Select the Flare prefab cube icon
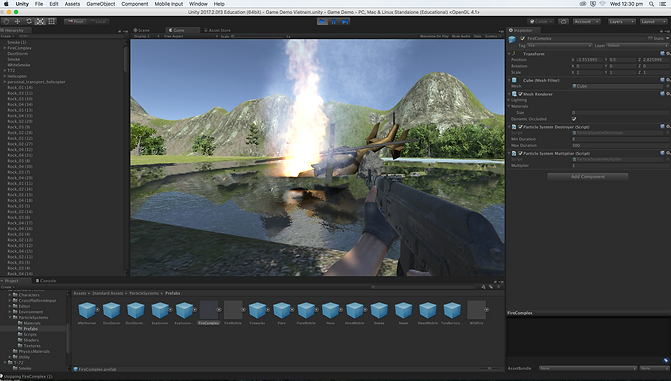The width and height of the screenshot is (671, 381). [282, 310]
